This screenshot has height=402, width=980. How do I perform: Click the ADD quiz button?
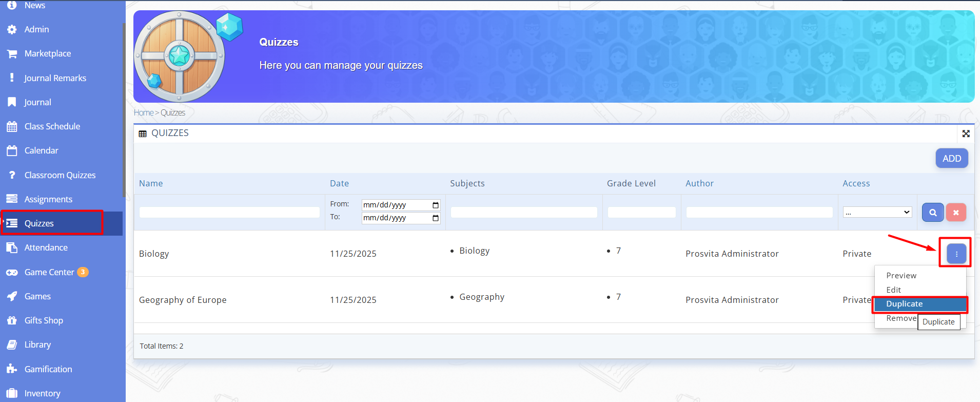pos(951,159)
